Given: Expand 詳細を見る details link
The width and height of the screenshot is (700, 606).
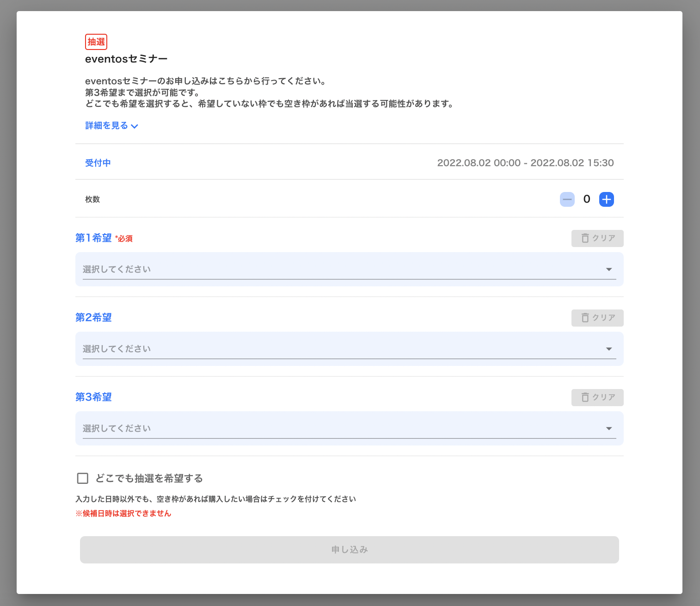Looking at the screenshot, I should [x=111, y=126].
